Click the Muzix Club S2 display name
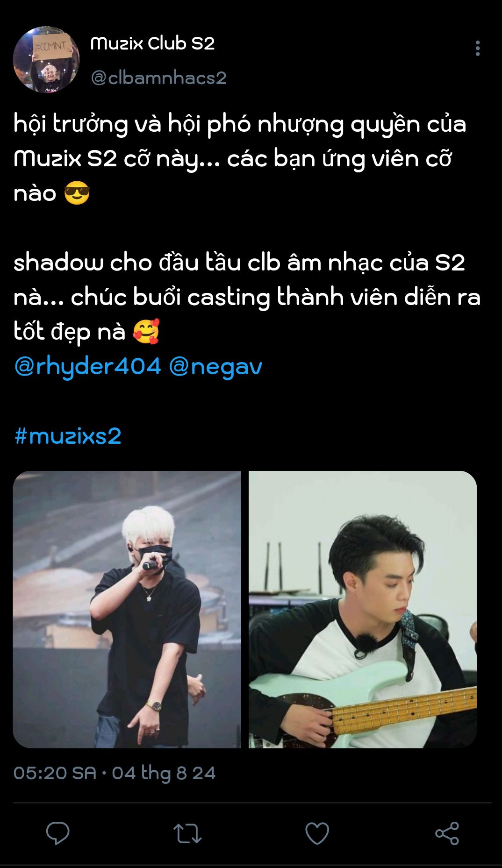The width and height of the screenshot is (502, 868). (152, 43)
